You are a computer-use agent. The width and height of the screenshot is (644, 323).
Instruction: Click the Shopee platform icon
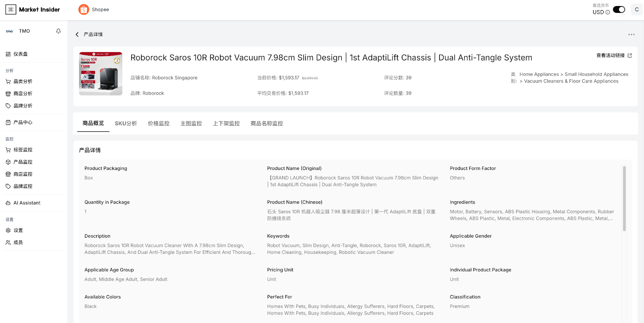click(x=84, y=10)
